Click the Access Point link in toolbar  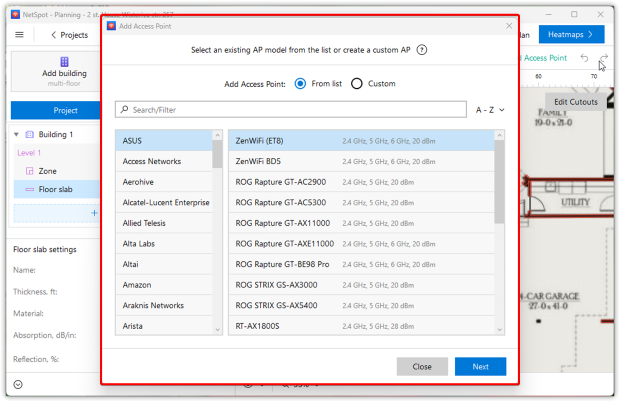[546, 58]
